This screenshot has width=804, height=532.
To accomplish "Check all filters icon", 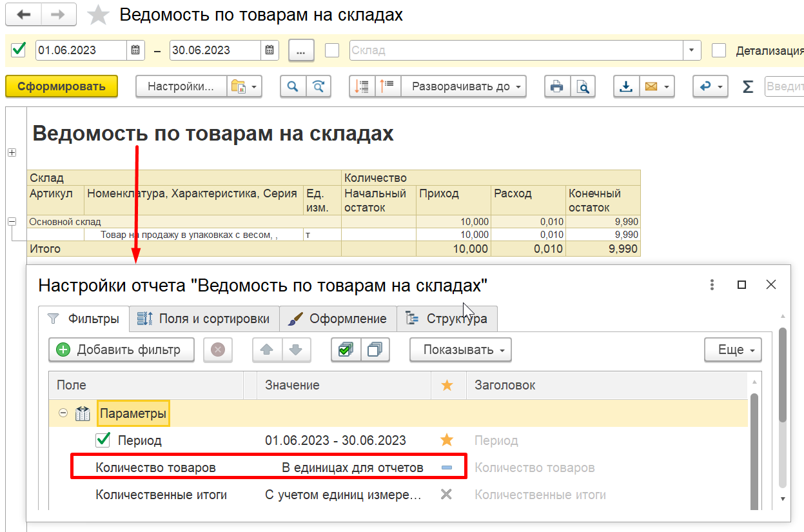I will [x=346, y=350].
